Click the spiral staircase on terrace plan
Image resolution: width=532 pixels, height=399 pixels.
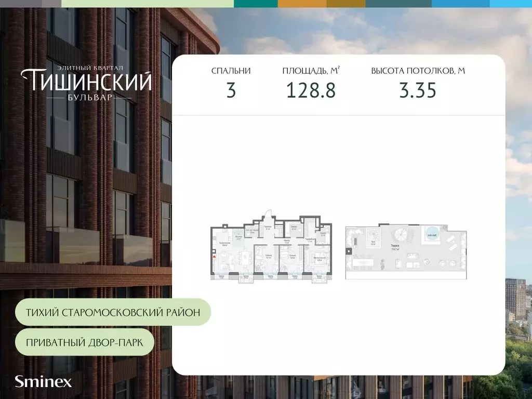pyautogui.click(x=401, y=234)
